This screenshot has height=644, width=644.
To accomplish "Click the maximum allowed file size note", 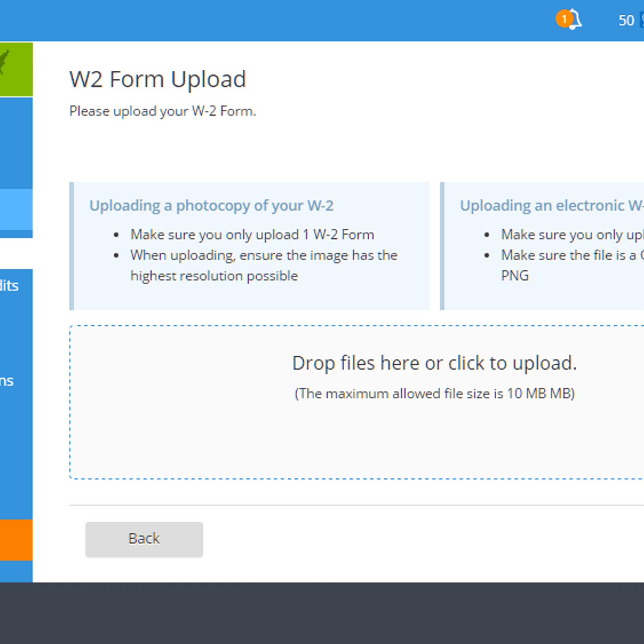I will pos(435,394).
